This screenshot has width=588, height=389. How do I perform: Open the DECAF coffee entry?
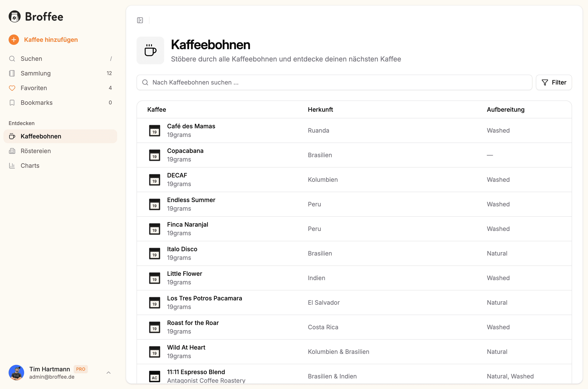(x=354, y=180)
